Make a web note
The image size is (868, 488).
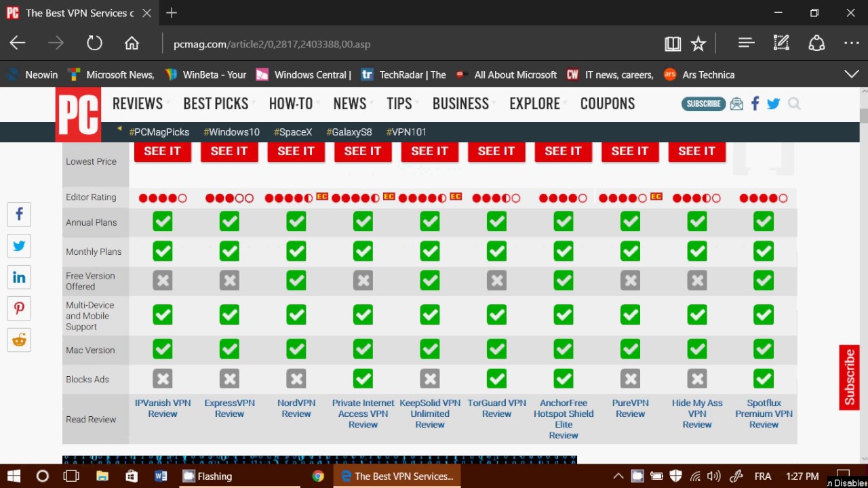pos(781,43)
